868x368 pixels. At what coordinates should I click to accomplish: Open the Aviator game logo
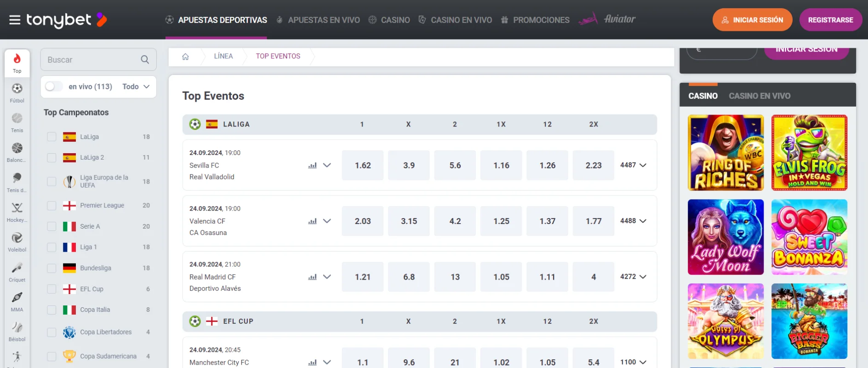[x=607, y=19]
